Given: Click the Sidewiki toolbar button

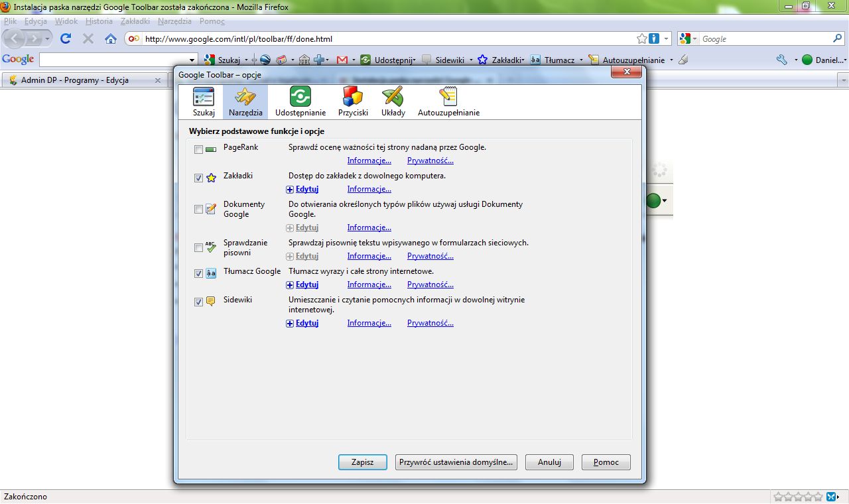Looking at the screenshot, I should 443,60.
